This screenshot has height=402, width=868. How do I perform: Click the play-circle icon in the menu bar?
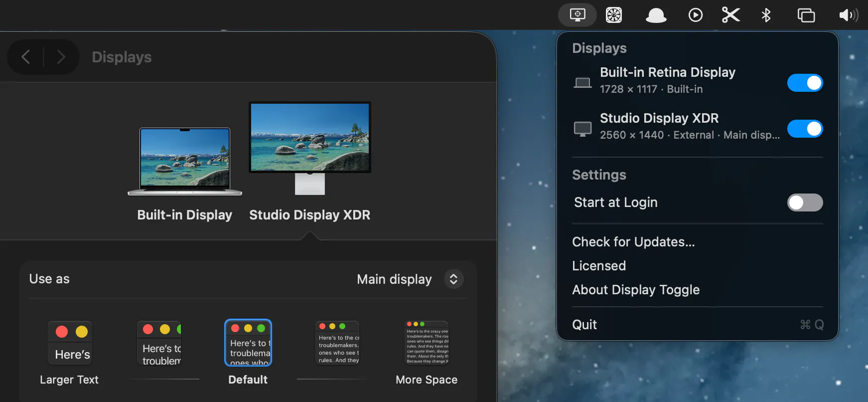click(696, 15)
